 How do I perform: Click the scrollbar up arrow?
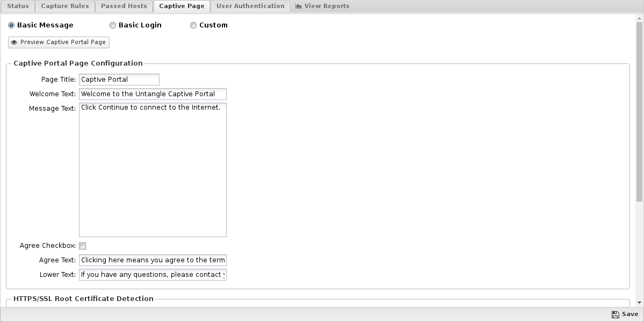pyautogui.click(x=639, y=18)
